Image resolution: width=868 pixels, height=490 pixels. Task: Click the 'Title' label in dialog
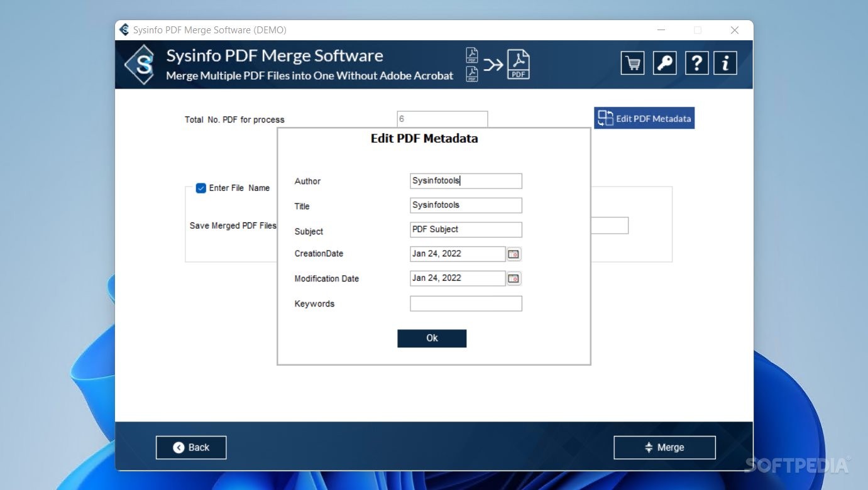(x=302, y=206)
